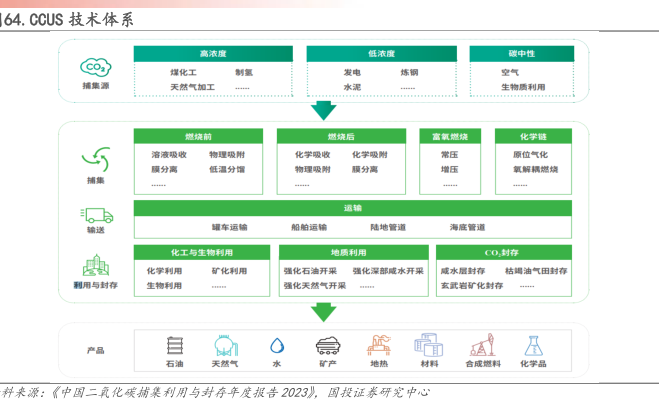Select the 燃烧后 header bar

(x=341, y=135)
